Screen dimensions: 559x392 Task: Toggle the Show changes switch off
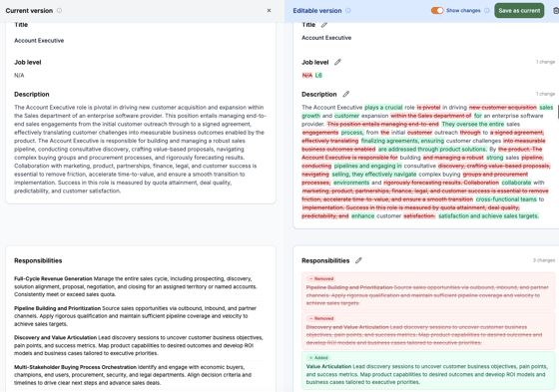pos(437,11)
